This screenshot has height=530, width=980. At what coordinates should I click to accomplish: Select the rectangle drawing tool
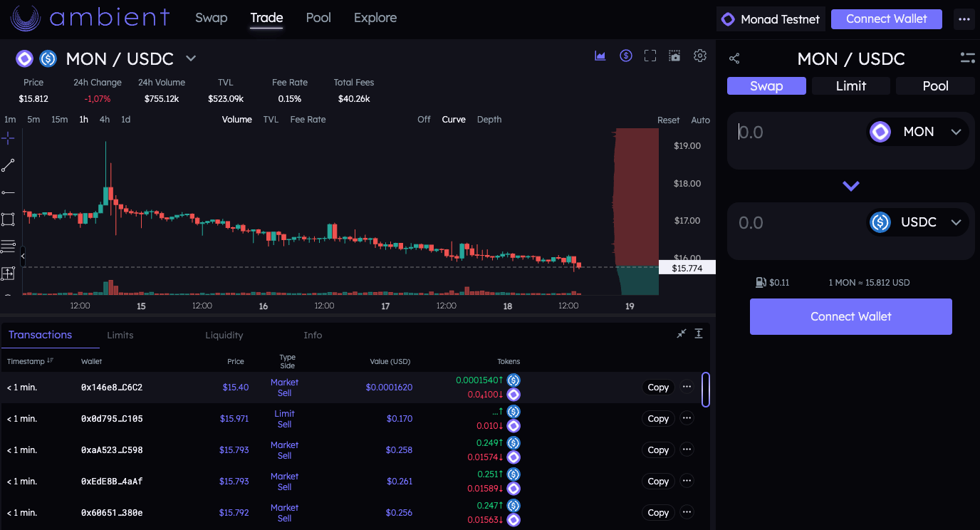click(9, 219)
